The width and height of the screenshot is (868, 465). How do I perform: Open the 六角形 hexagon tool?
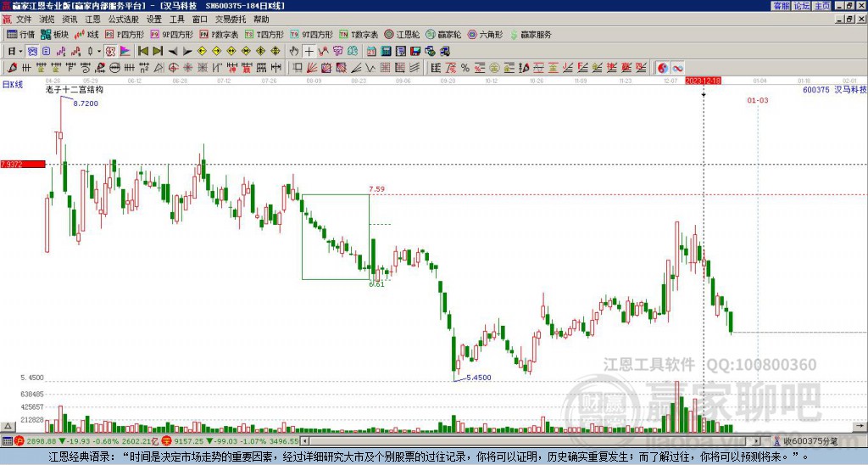click(x=486, y=34)
